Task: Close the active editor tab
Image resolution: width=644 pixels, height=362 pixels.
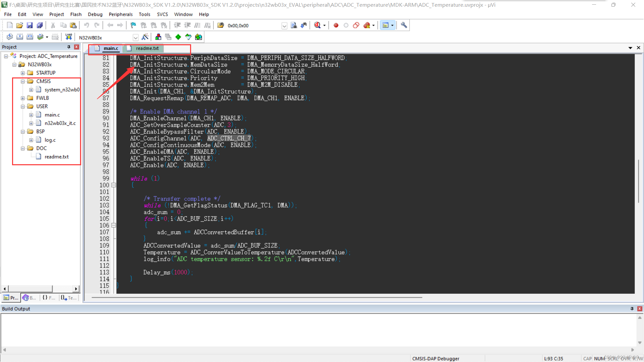Action: pos(639,48)
